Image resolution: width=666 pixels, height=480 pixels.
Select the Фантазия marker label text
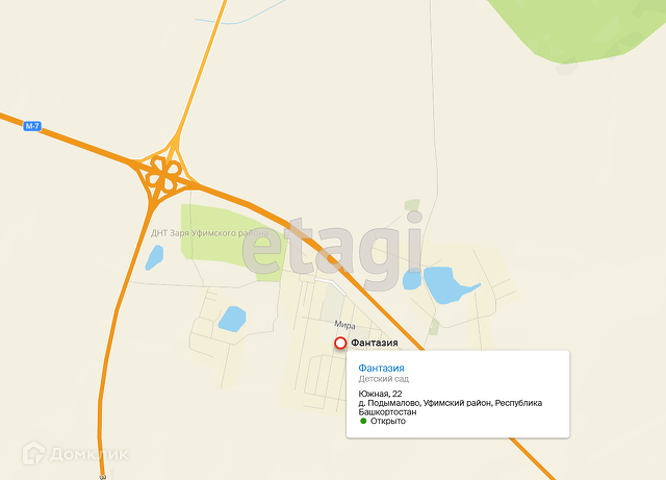[x=374, y=342]
